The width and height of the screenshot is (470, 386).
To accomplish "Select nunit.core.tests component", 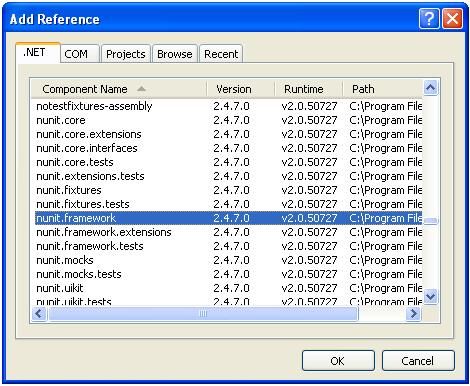I will (229, 162).
